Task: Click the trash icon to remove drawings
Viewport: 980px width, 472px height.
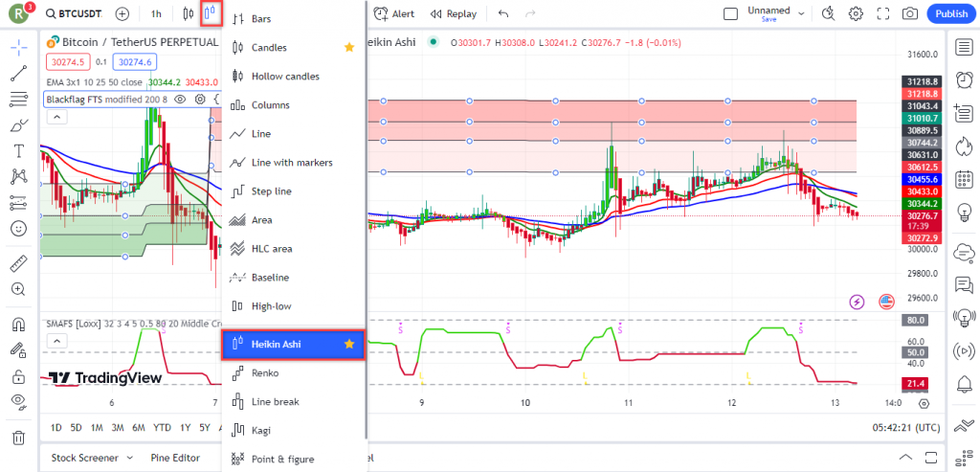Action: (x=18, y=438)
